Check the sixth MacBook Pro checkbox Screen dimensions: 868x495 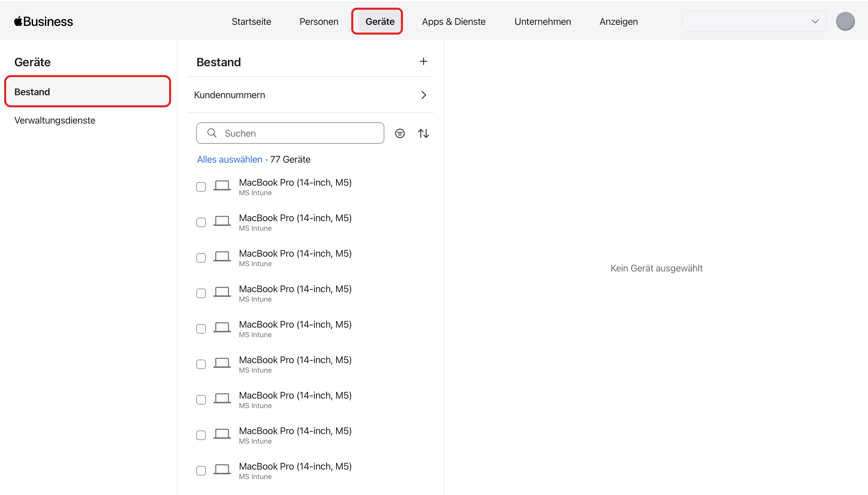pyautogui.click(x=201, y=364)
